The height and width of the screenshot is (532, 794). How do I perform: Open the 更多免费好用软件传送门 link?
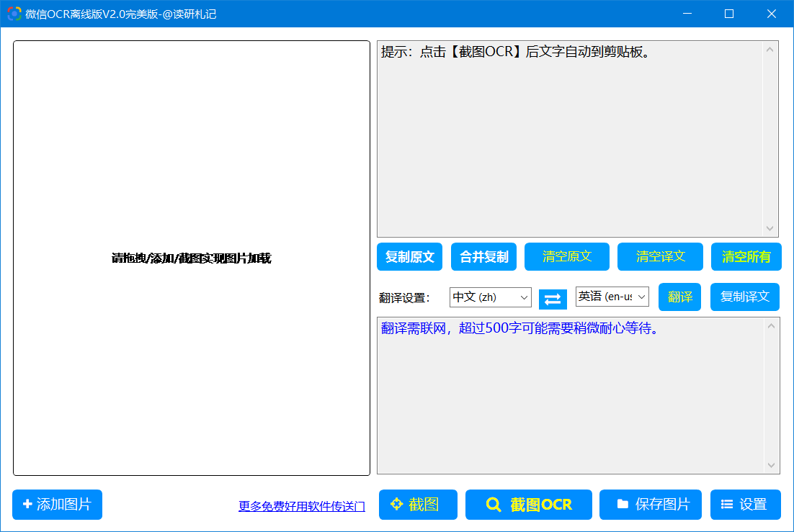point(302,506)
